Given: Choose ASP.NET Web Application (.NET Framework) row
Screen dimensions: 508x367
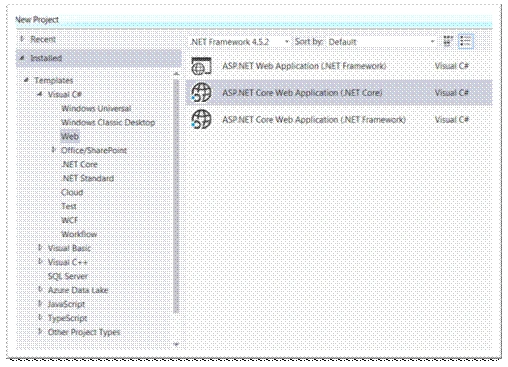Looking at the screenshot, I should 339,66.
